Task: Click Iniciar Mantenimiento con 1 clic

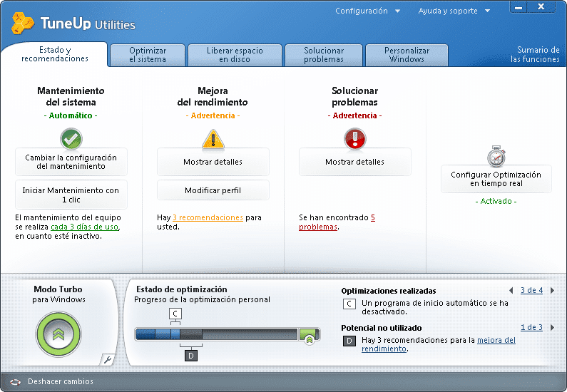Action: [x=71, y=195]
